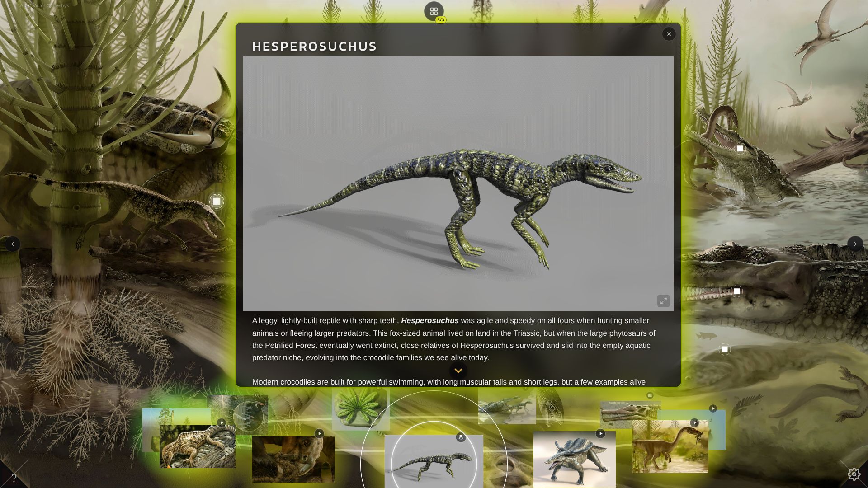Open the phytosaur skull thumbnail
This screenshot has height=488, width=868.
[x=630, y=411]
